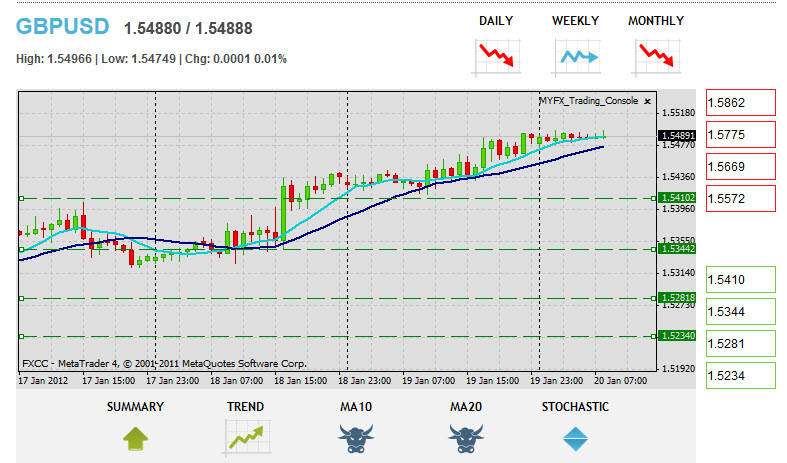Screen dimensions: 787x463
Task: Click the MA10 bull head icon
Action: (356, 439)
